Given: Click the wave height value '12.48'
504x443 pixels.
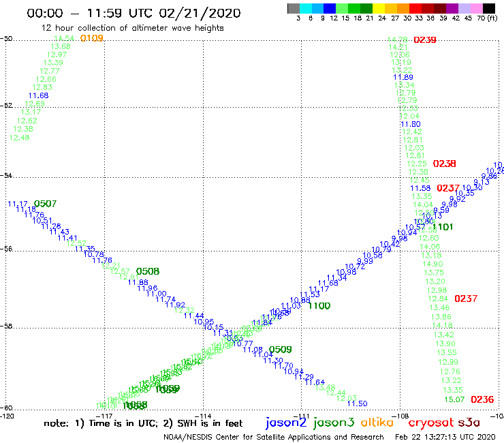Looking at the screenshot, I should (19, 138).
